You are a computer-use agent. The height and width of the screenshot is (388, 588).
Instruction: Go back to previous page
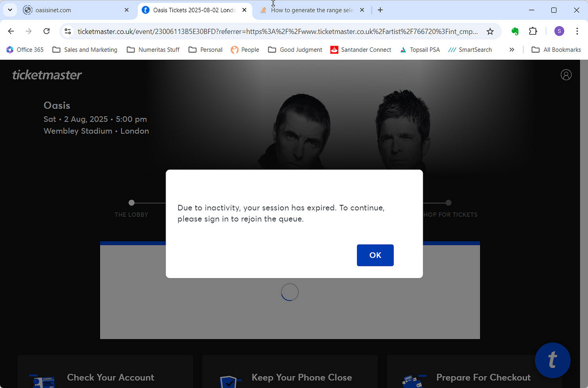(x=11, y=31)
